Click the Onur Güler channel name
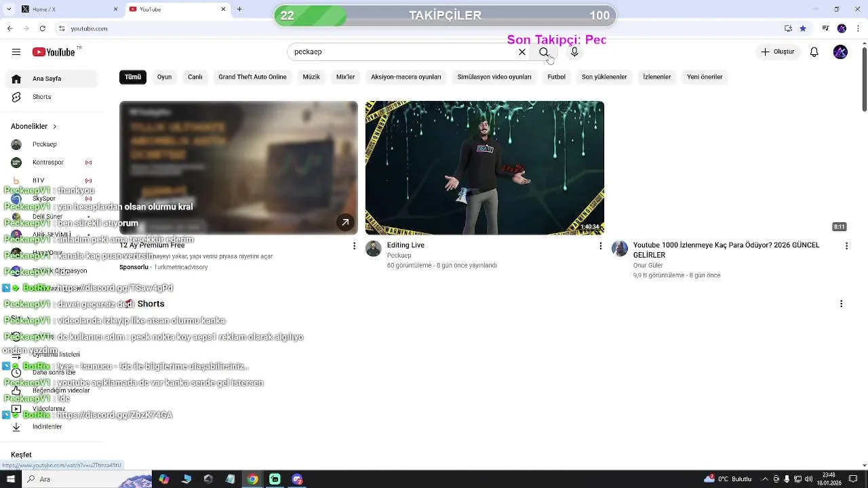 click(648, 266)
